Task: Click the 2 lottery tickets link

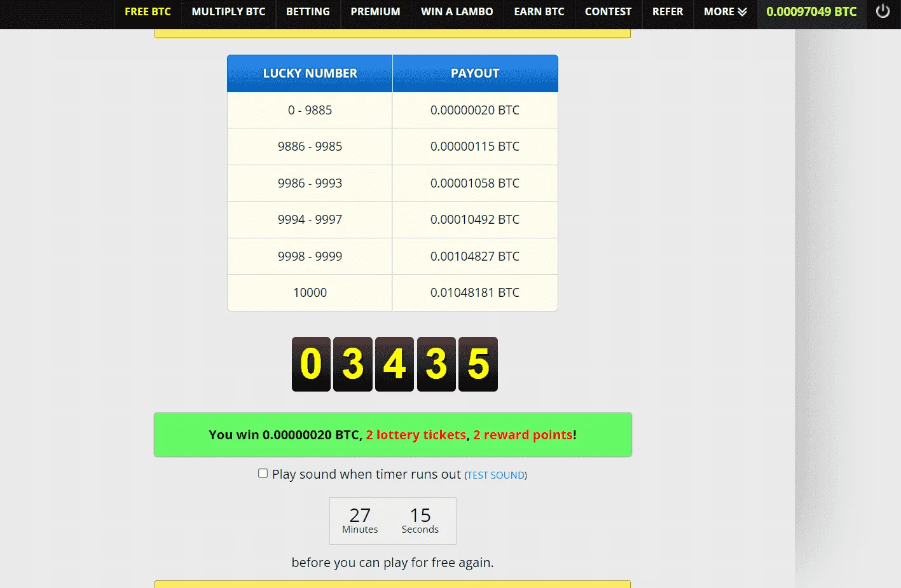Action: 416,435
